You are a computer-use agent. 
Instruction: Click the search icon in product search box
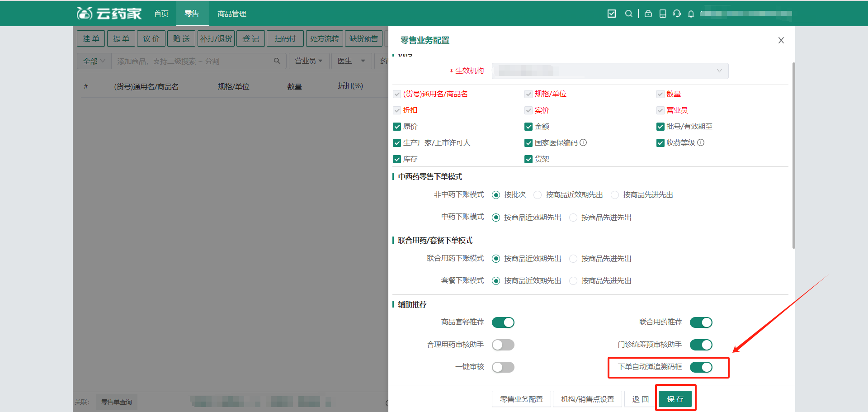click(277, 61)
